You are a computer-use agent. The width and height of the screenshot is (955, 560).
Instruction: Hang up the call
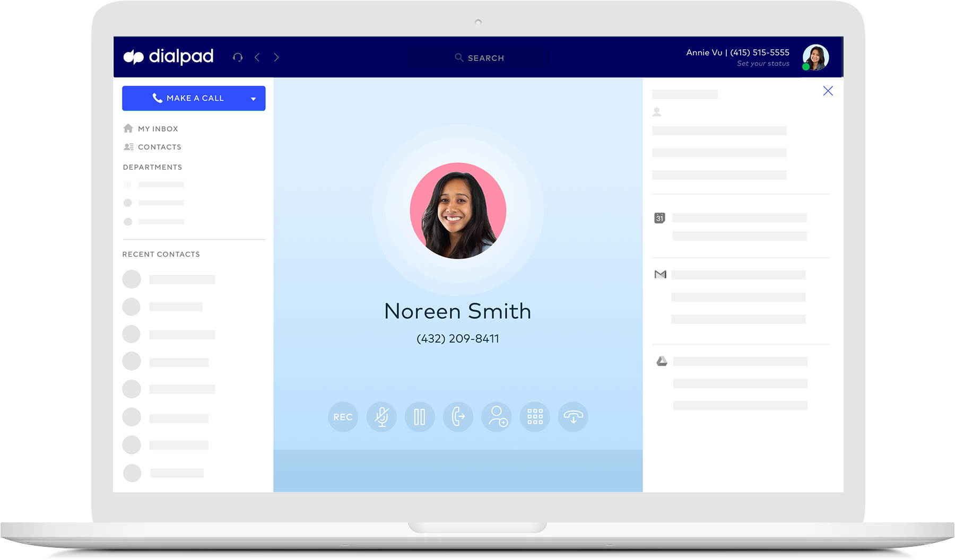(x=573, y=417)
